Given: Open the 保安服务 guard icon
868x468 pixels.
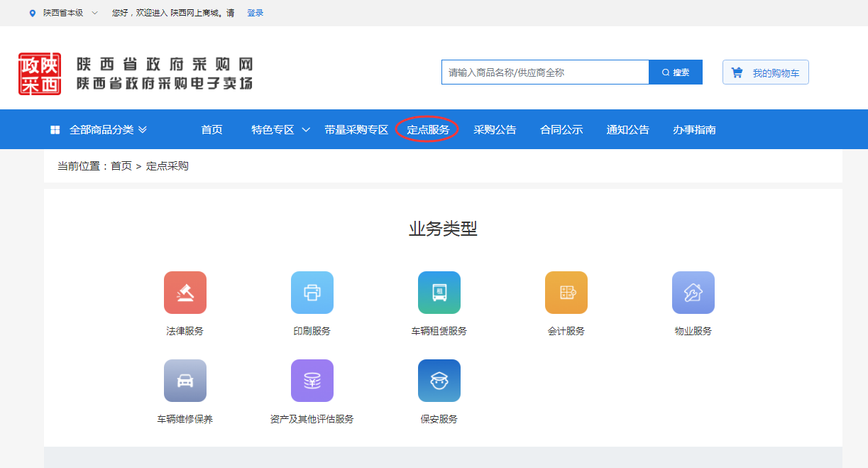Looking at the screenshot, I should pyautogui.click(x=439, y=381).
